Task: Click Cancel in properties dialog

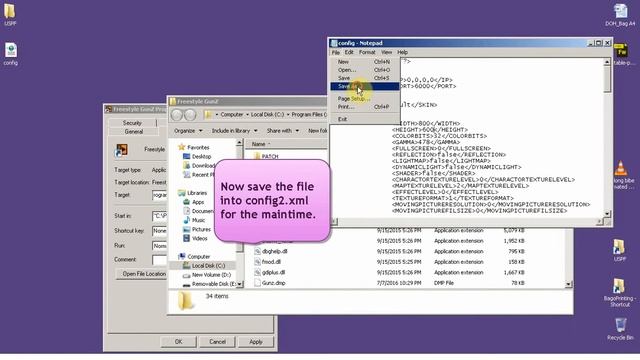Action: pos(217,342)
